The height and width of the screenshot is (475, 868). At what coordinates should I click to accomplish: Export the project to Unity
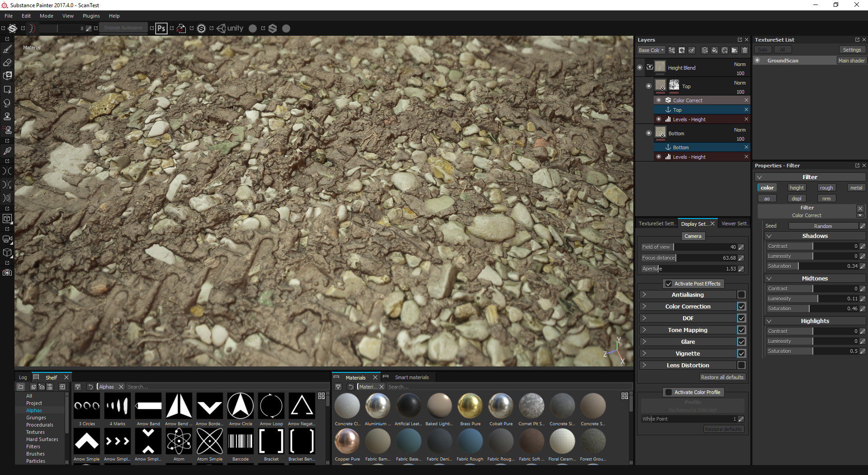coord(231,28)
